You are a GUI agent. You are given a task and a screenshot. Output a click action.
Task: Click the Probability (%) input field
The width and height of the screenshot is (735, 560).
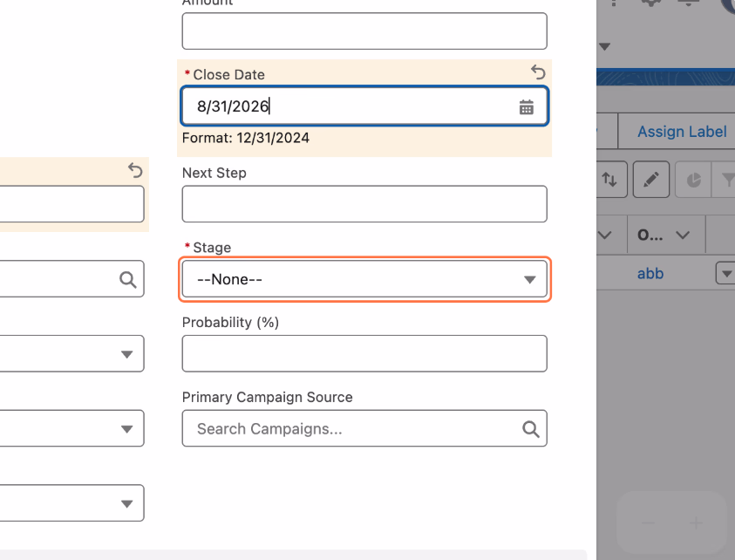(x=364, y=353)
